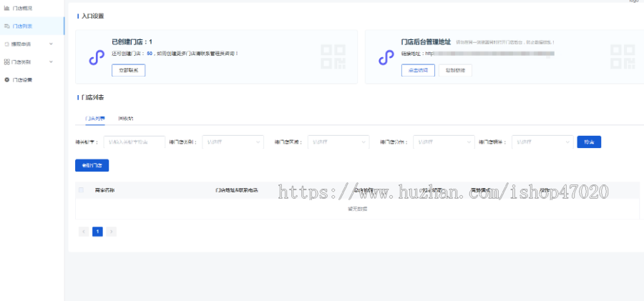Click the QR code icon in created-stores card

(x=333, y=56)
